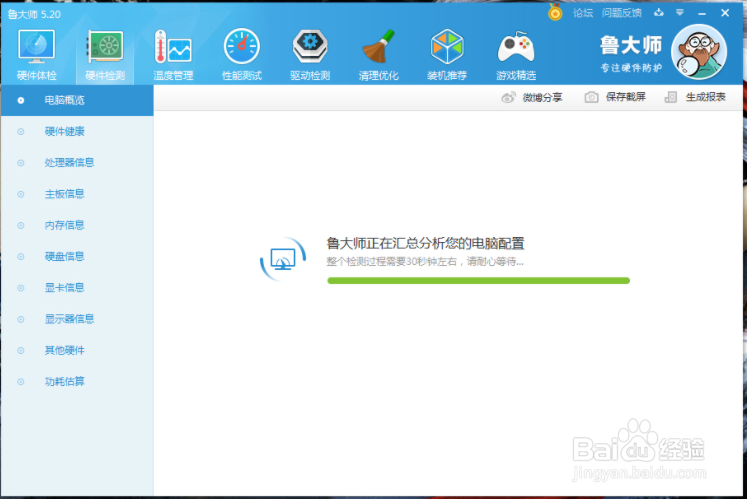Select the 硬件检测 hardware detection icon
Screen dimensions: 747x499
click(x=105, y=46)
